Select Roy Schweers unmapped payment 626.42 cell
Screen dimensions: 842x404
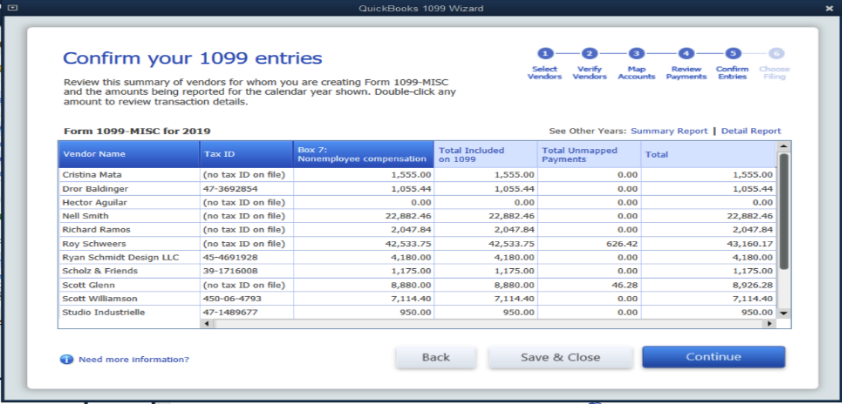point(588,243)
